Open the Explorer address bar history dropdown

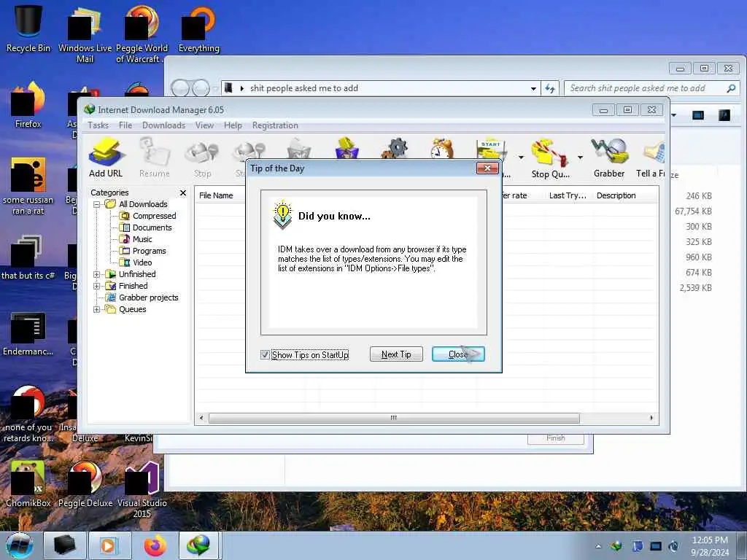pyautogui.click(x=533, y=88)
